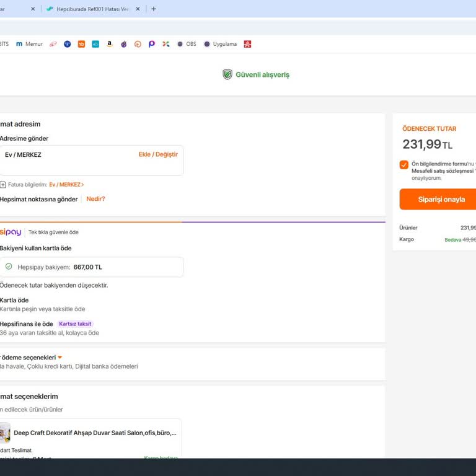Open the colorful pinwheel bookmark icon
476x476 pixels.
(x=165, y=44)
